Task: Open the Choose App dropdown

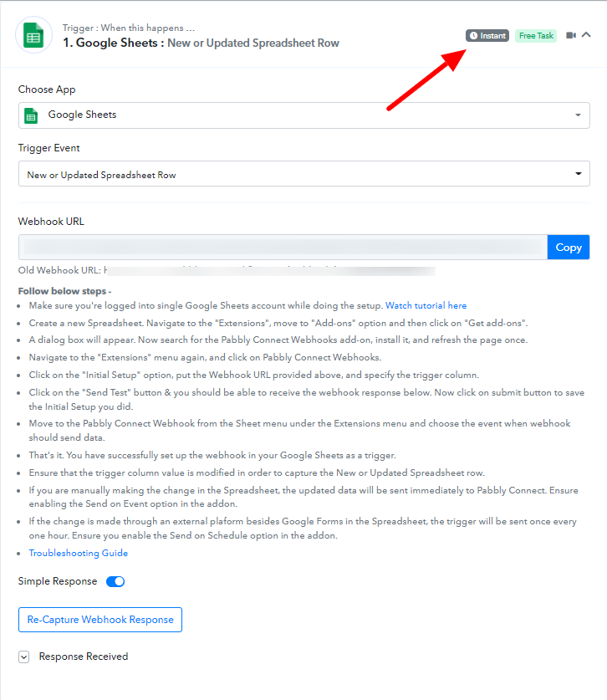Action: [x=304, y=115]
